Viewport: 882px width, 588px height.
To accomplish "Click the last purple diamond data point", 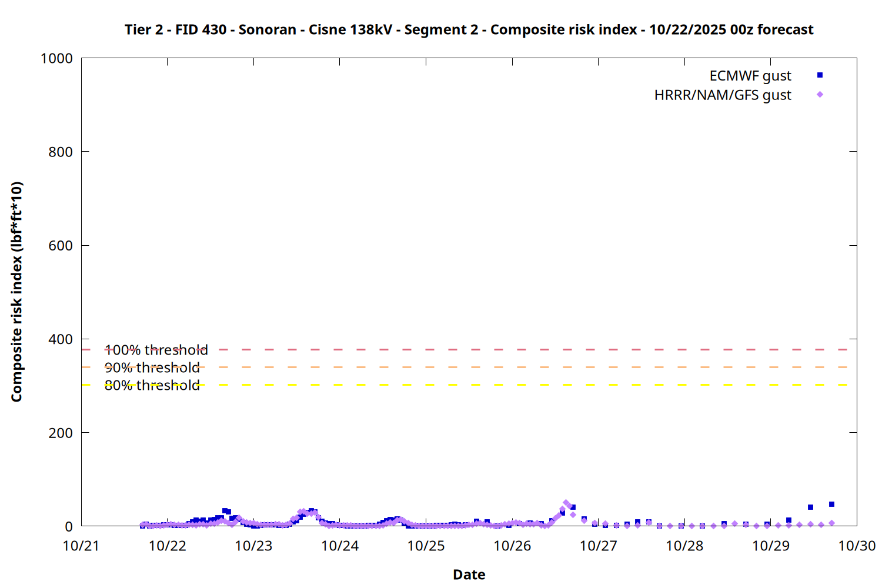I will [831, 523].
